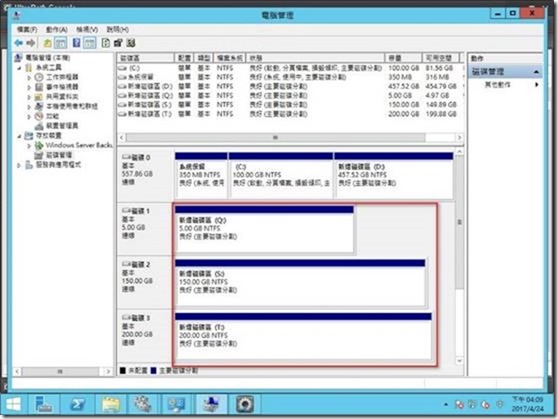558x419 pixels.
Task: Select 新增磁碟區 (T:) row in volume list
Action: 290,114
